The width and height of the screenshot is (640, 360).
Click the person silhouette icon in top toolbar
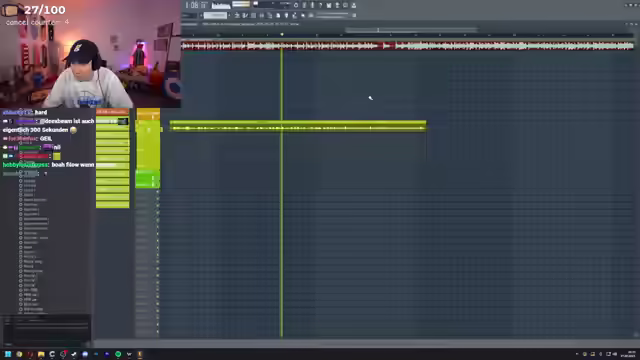(x=353, y=5)
